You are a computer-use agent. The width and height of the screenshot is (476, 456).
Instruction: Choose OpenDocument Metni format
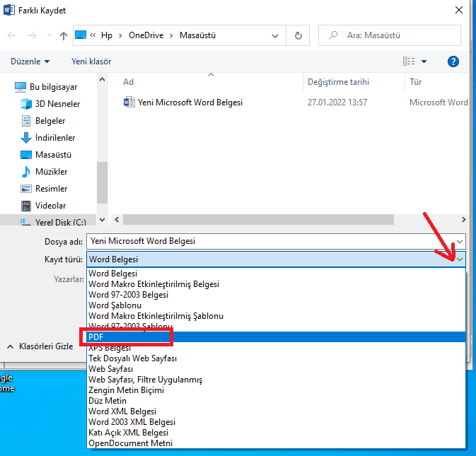pos(277,443)
